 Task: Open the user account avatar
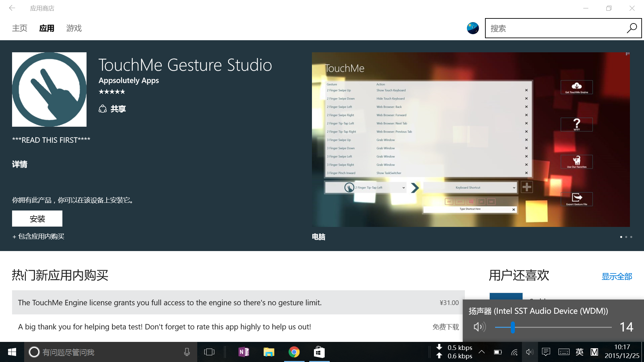[x=473, y=28]
